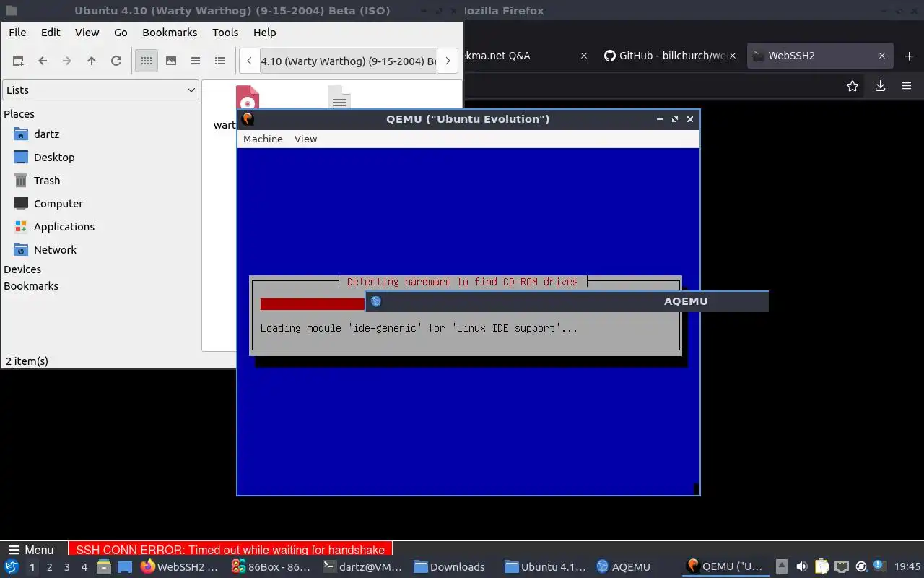Click the right path-bar scroll arrow
The image size is (924, 578).
448,61
